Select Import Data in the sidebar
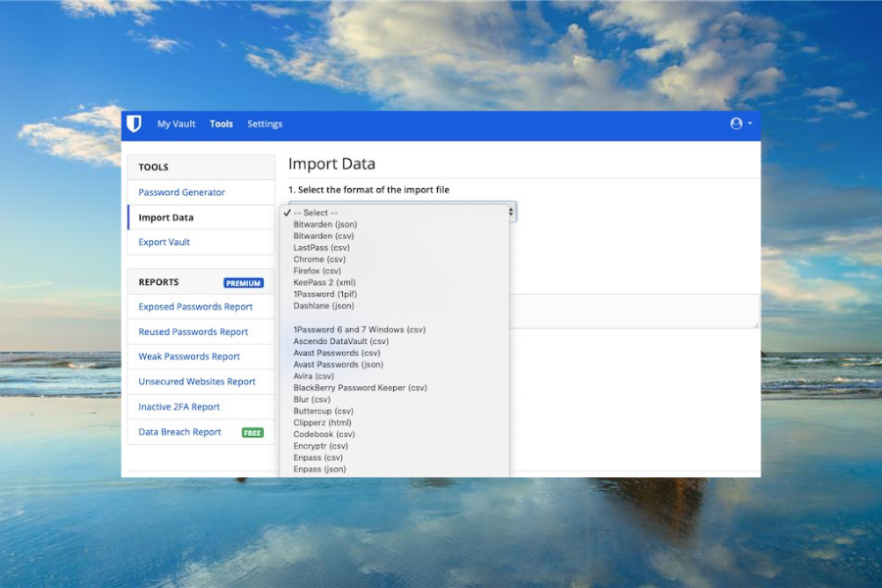Viewport: 882px width, 588px height. pos(166,218)
